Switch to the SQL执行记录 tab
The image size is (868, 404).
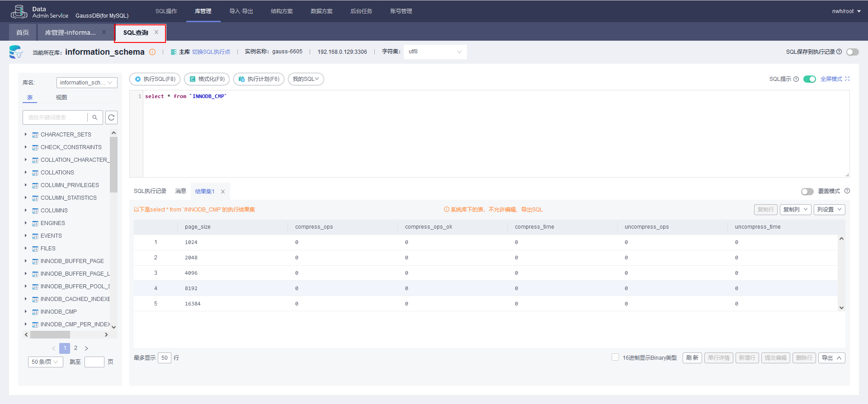tap(150, 191)
